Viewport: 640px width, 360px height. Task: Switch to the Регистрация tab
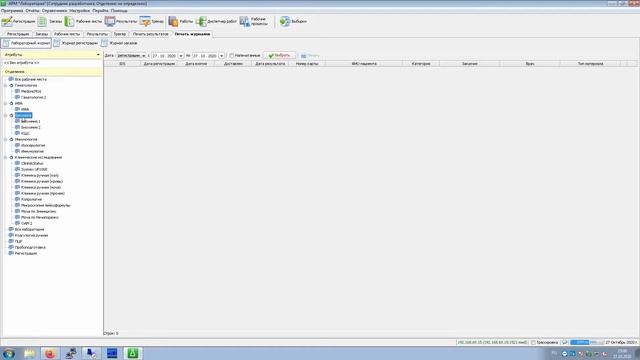click(18, 34)
